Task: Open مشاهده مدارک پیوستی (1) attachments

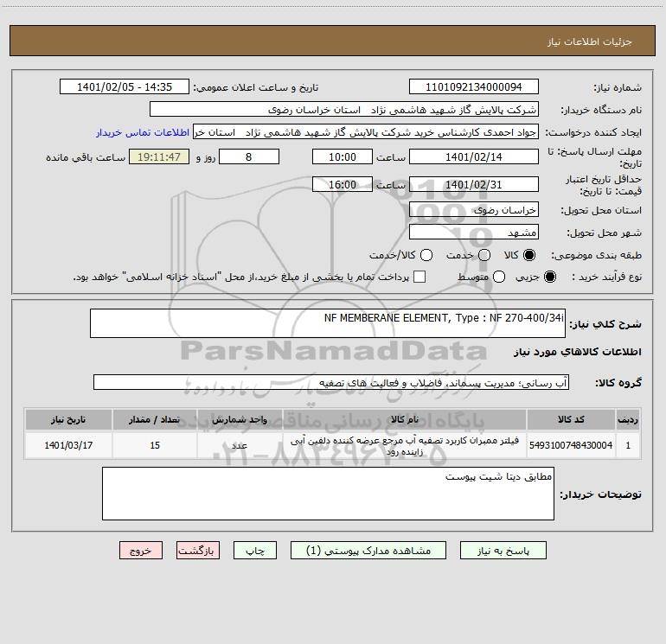Action: [x=368, y=551]
